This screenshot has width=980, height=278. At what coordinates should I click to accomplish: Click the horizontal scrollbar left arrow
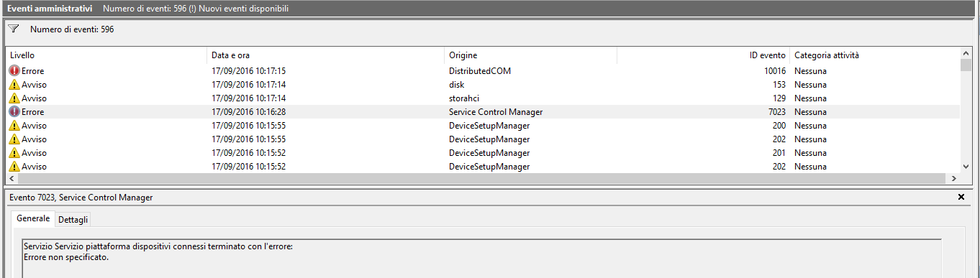click(x=12, y=178)
